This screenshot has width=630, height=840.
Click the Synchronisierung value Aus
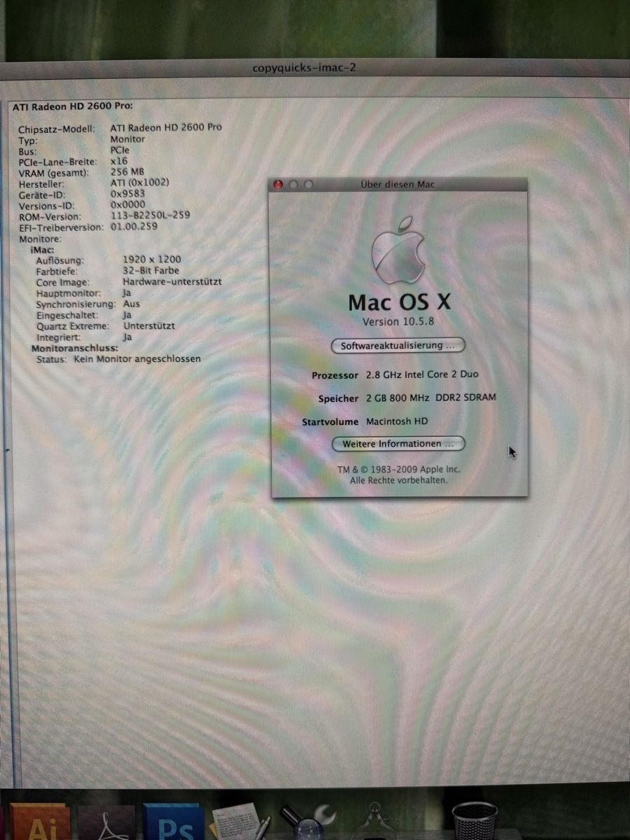click(132, 304)
